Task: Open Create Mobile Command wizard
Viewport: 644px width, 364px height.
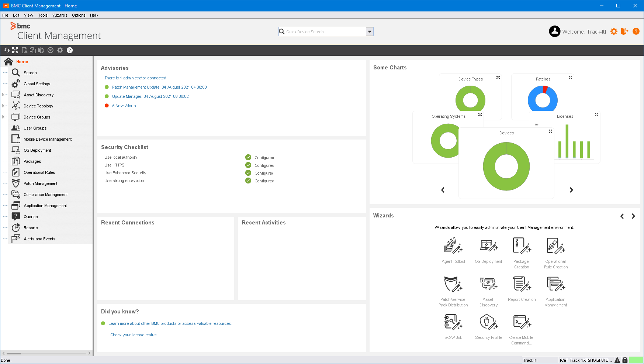Action: (x=522, y=322)
